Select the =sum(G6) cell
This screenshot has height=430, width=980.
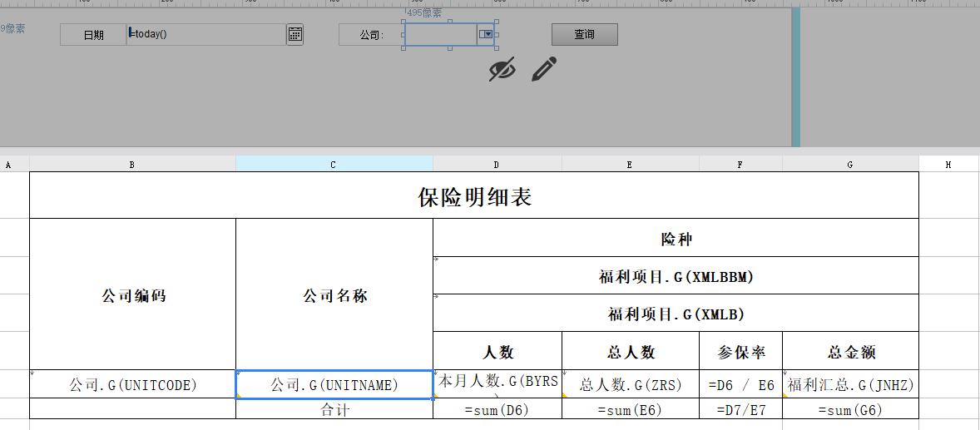tap(850, 408)
